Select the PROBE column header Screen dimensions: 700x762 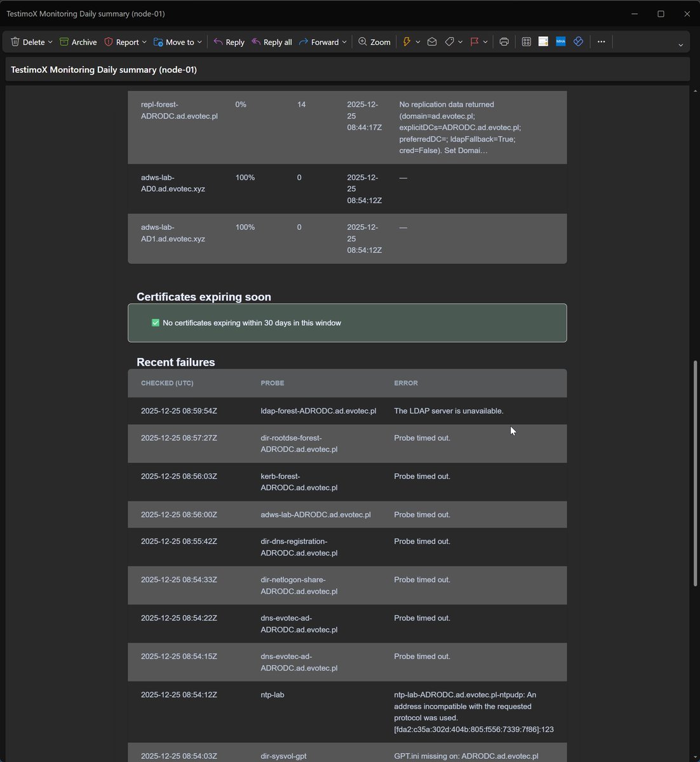(273, 383)
